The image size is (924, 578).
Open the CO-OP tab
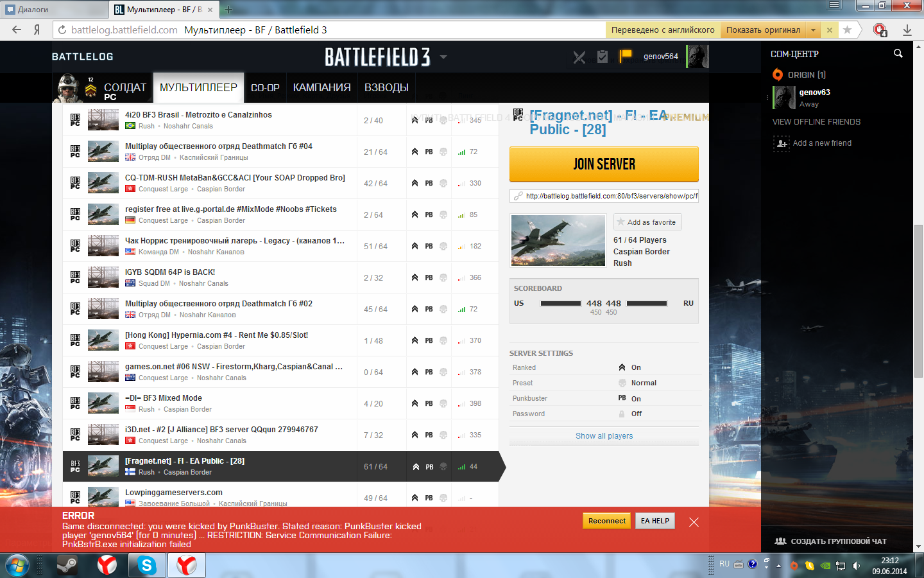click(x=265, y=87)
